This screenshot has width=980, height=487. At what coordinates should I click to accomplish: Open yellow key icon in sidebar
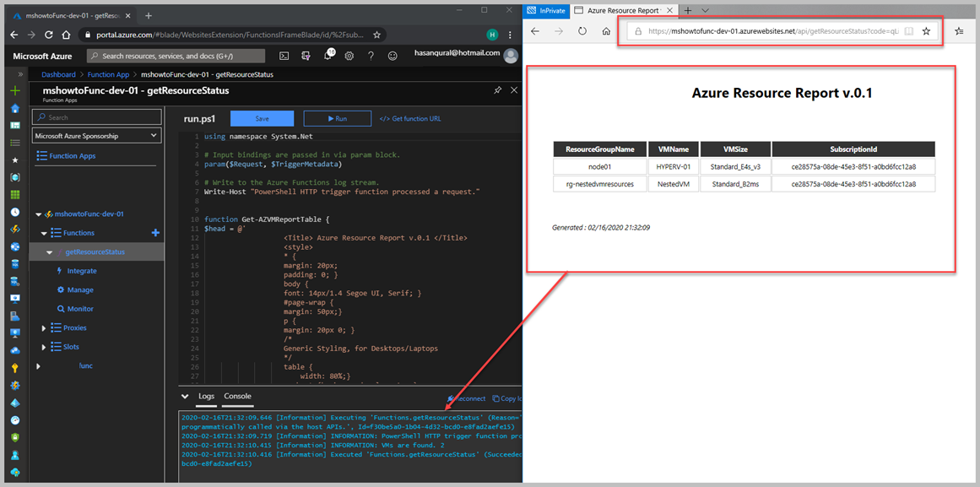click(16, 368)
